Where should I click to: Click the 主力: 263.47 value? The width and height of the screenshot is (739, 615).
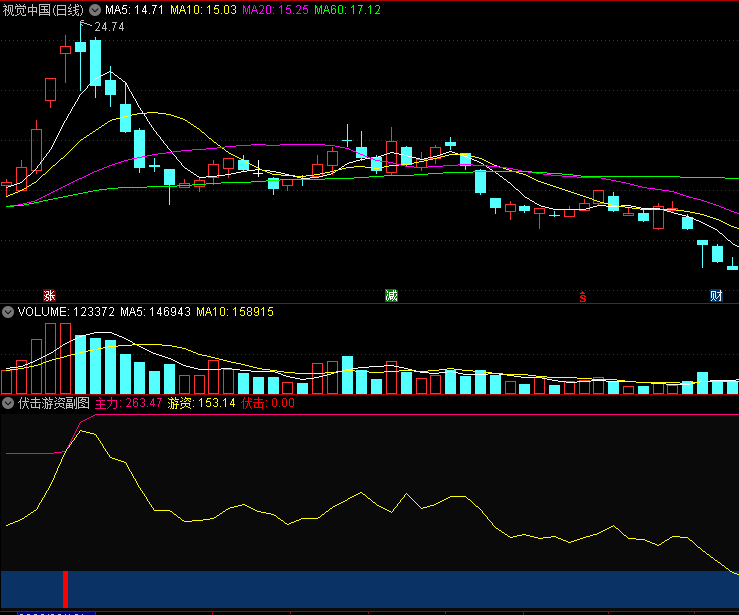(x=129, y=403)
